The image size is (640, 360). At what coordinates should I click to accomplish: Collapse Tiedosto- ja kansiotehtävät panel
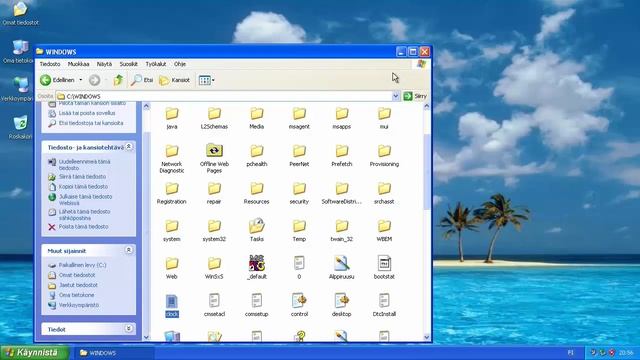pos(129,147)
